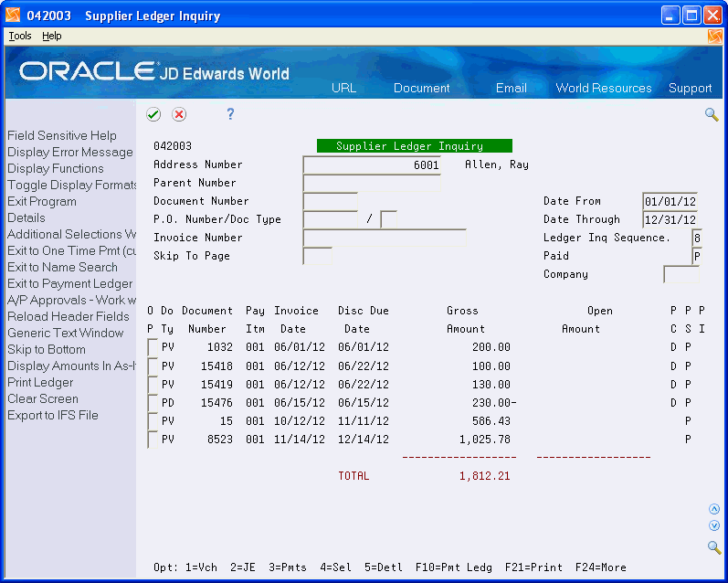The height and width of the screenshot is (583, 728).
Task: Click the TOTAL value 1,812.21
Action: pyautogui.click(x=485, y=476)
